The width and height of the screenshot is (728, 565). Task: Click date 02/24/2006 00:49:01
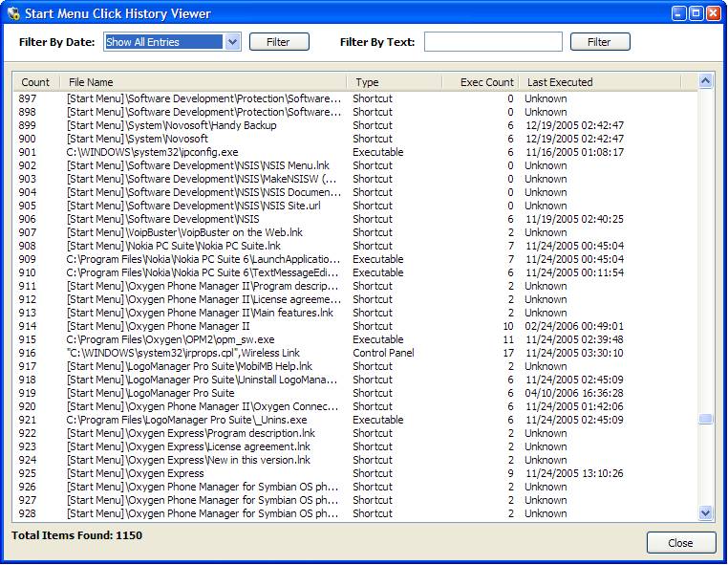point(574,326)
